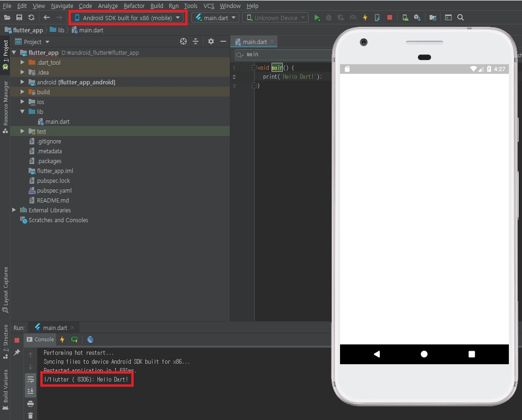Tap emulator Back navigation button
The image size is (522, 420).
tap(377, 354)
